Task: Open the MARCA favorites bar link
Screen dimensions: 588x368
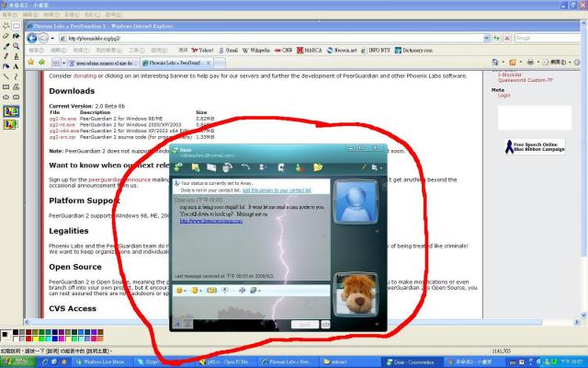Action: point(310,51)
